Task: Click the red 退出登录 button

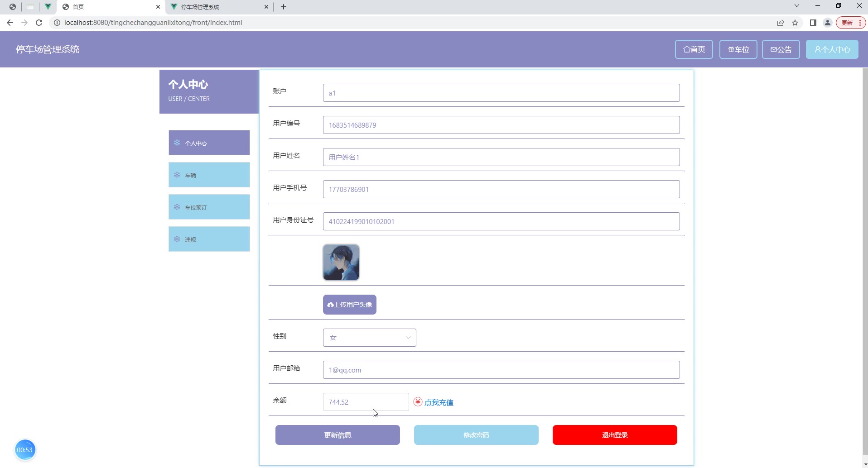Action: tap(615, 435)
